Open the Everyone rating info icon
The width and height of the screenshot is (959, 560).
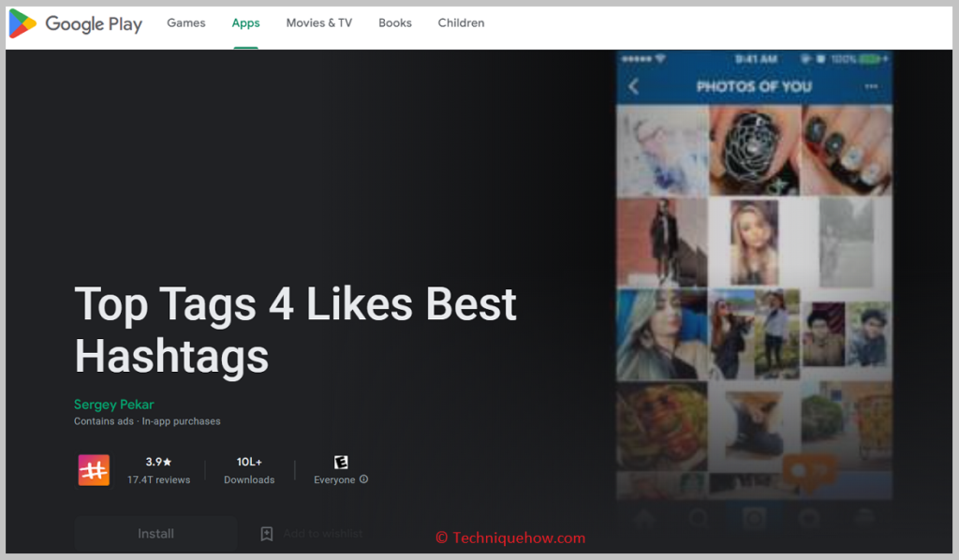[x=364, y=479]
